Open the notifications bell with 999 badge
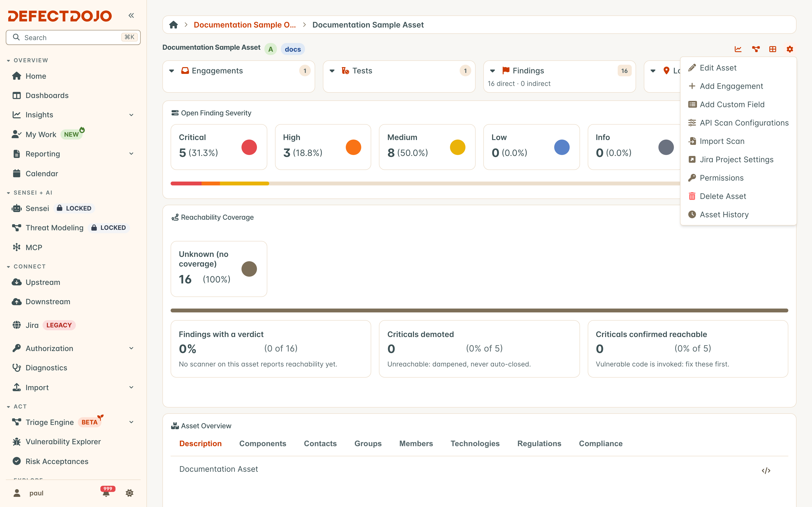This screenshot has width=812, height=507. click(x=106, y=493)
